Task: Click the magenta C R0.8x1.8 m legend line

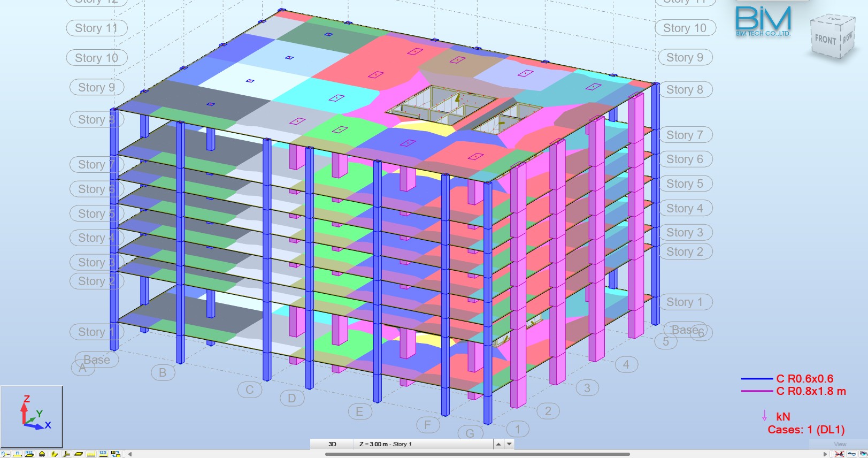Action: (x=757, y=391)
